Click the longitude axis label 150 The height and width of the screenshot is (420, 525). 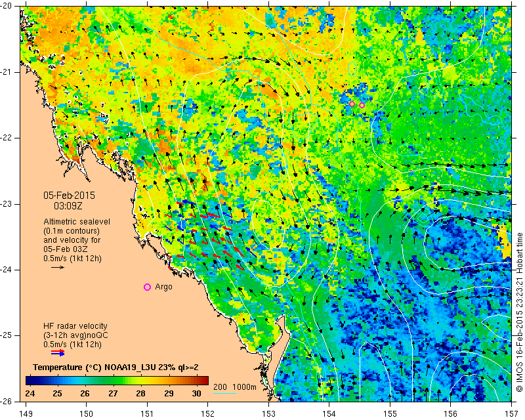pos(87,414)
